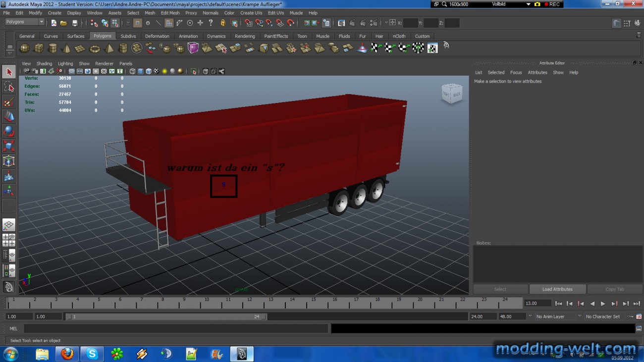Open the No Character Set dropdown

pyautogui.click(x=605, y=316)
